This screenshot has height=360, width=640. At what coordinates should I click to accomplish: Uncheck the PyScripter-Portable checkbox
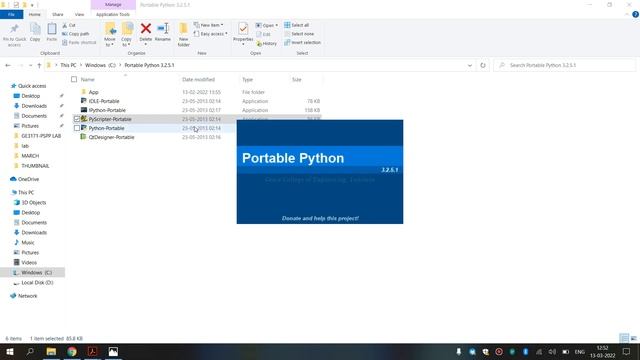77,119
